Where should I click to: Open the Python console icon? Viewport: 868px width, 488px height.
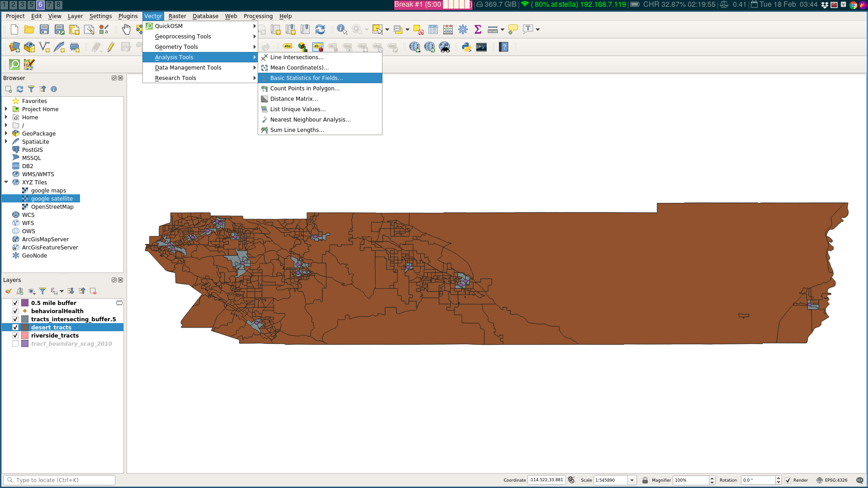(467, 47)
